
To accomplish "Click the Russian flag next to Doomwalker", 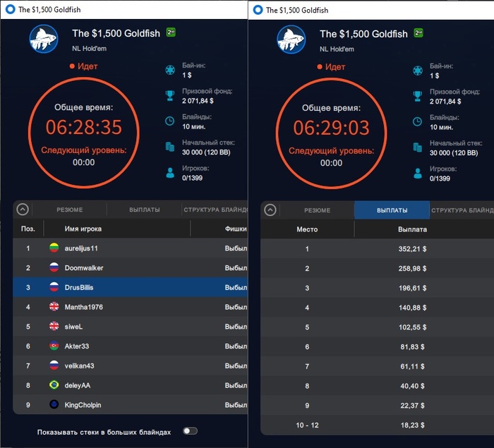I will [x=54, y=267].
